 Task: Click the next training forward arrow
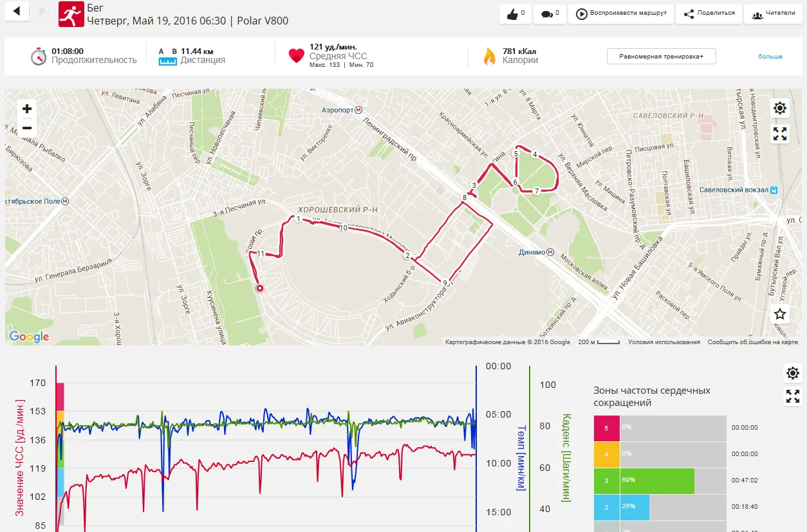click(42, 10)
